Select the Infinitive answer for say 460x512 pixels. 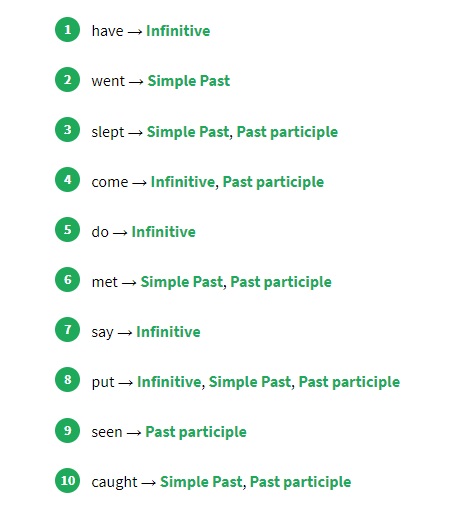168,332
